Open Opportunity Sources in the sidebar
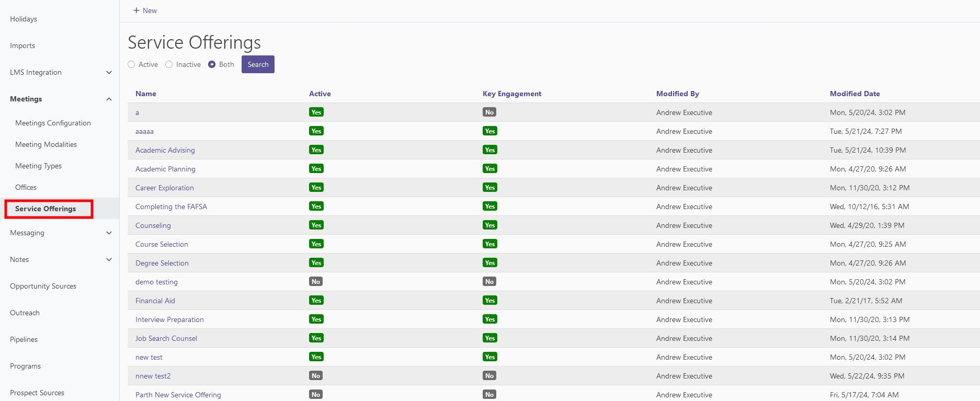This screenshot has height=401, width=980. (43, 286)
